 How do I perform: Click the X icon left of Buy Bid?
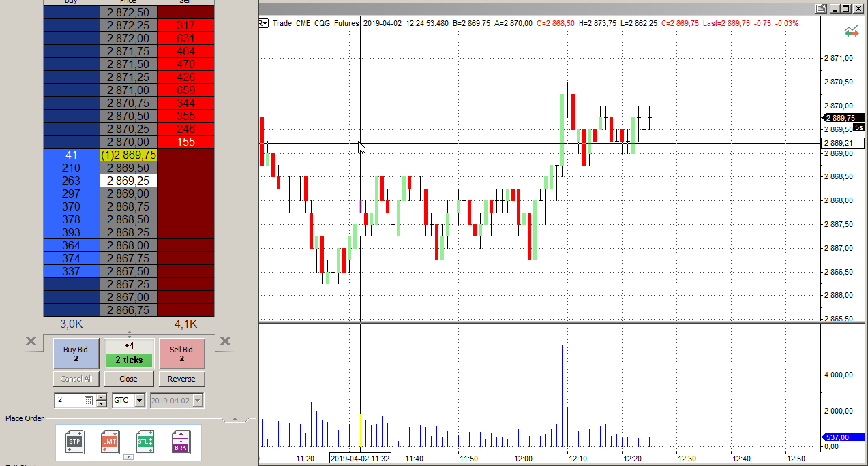pos(31,341)
